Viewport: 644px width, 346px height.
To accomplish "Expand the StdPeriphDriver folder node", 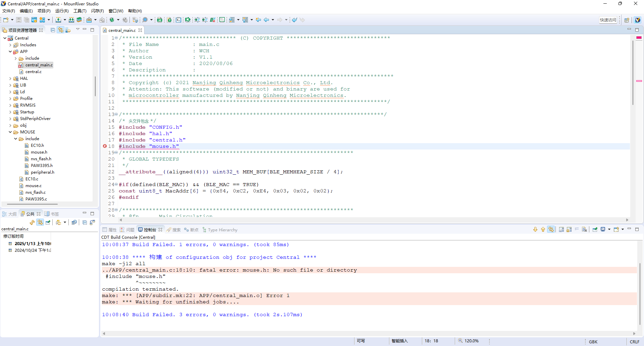I will coord(10,119).
